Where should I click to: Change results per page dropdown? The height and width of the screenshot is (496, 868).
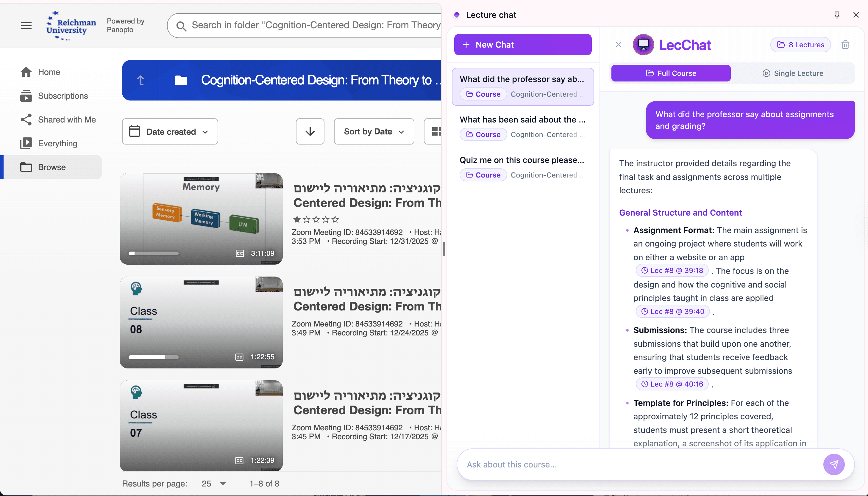pos(214,484)
